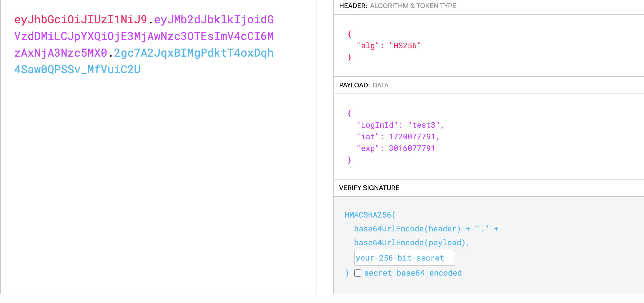Click the red header segment of encoded token
The image size is (644, 303).
[x=80, y=20]
